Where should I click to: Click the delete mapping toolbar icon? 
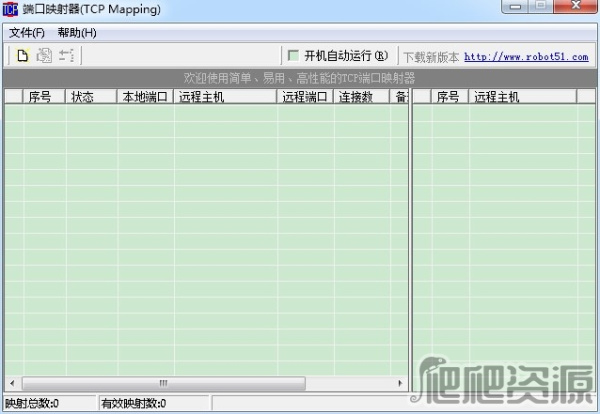click(67, 55)
